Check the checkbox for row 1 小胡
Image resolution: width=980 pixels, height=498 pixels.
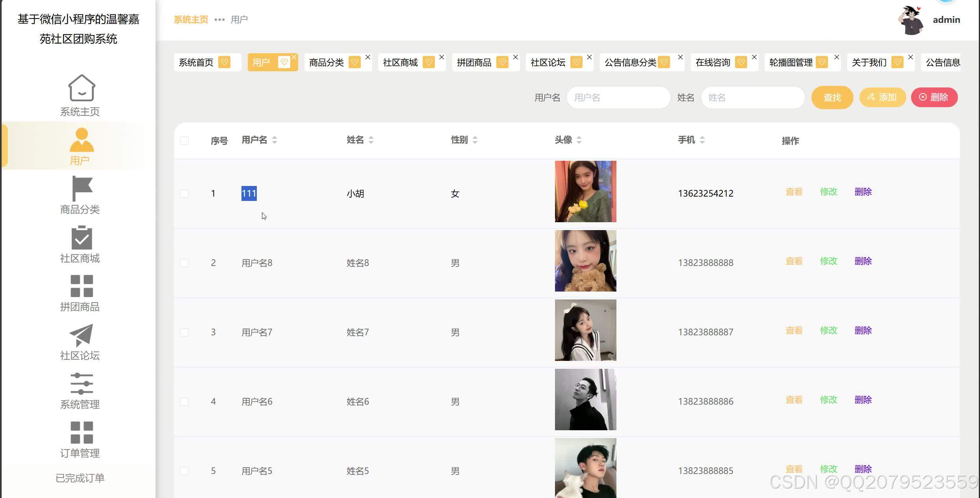coord(184,193)
